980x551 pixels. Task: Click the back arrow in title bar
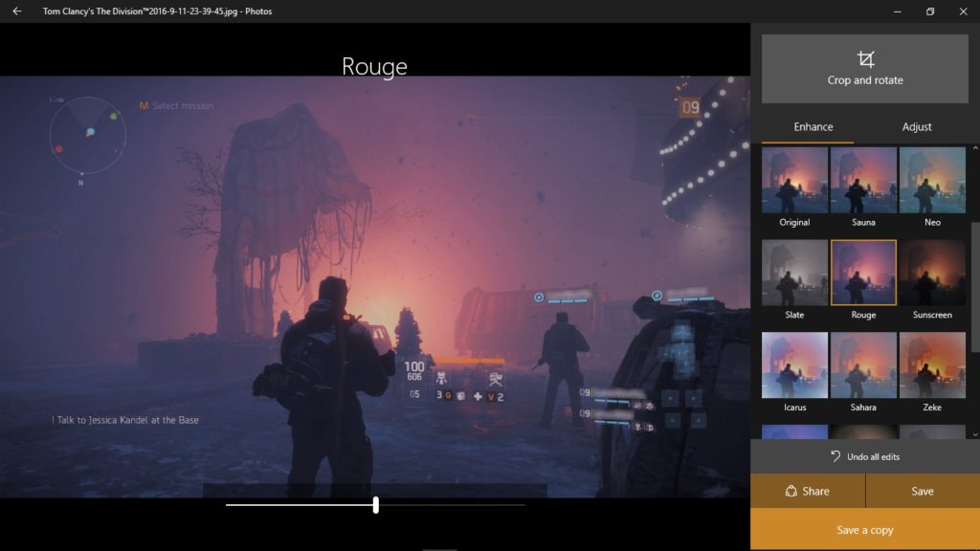16,11
